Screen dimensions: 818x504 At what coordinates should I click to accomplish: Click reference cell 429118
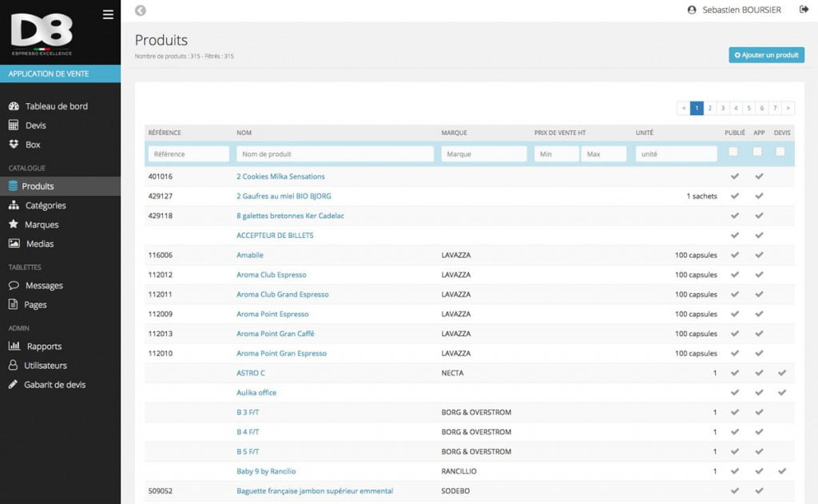[x=160, y=216]
